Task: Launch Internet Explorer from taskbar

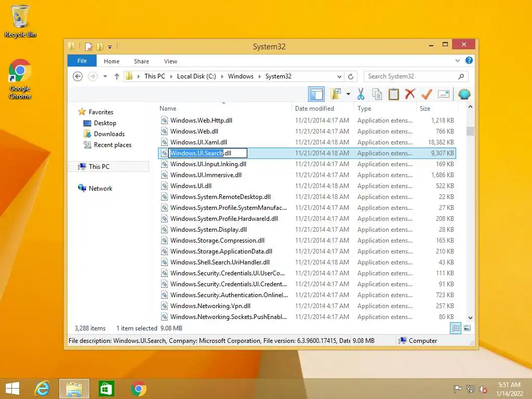Action: 43,389
